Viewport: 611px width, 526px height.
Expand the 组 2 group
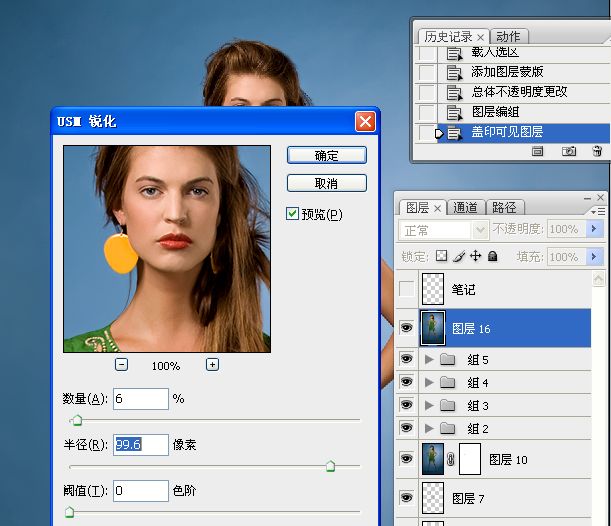(x=429, y=428)
